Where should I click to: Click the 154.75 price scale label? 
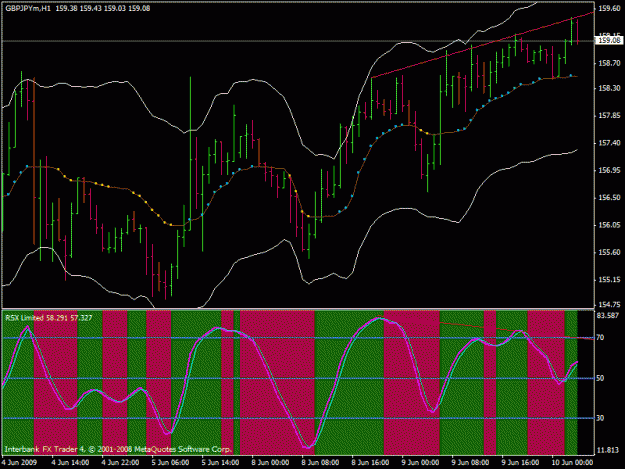pyautogui.click(x=609, y=305)
